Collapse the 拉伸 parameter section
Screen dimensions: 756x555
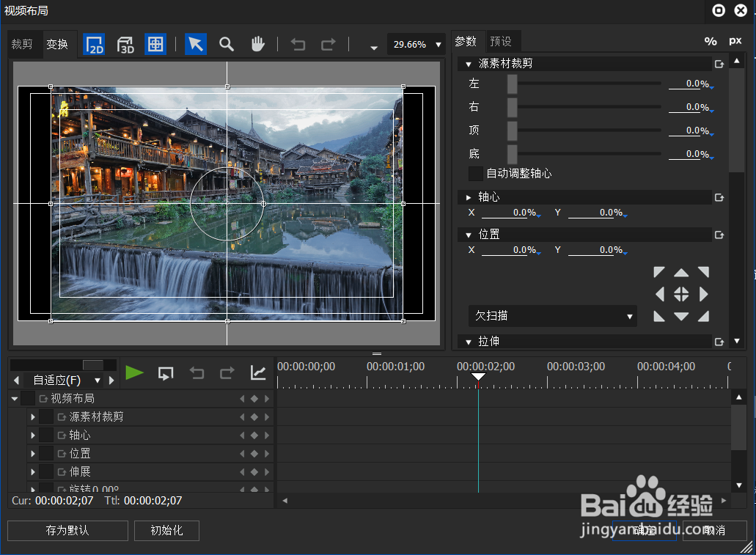[468, 342]
